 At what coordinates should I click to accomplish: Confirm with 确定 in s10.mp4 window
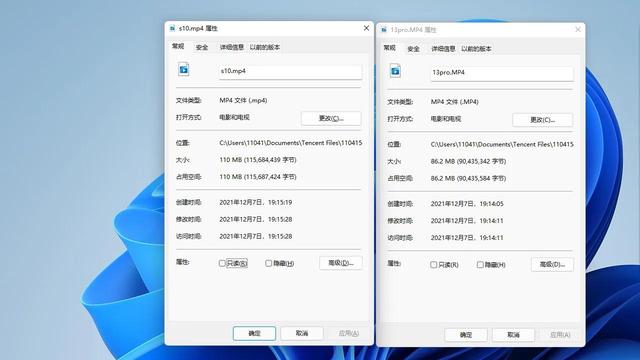click(254, 333)
